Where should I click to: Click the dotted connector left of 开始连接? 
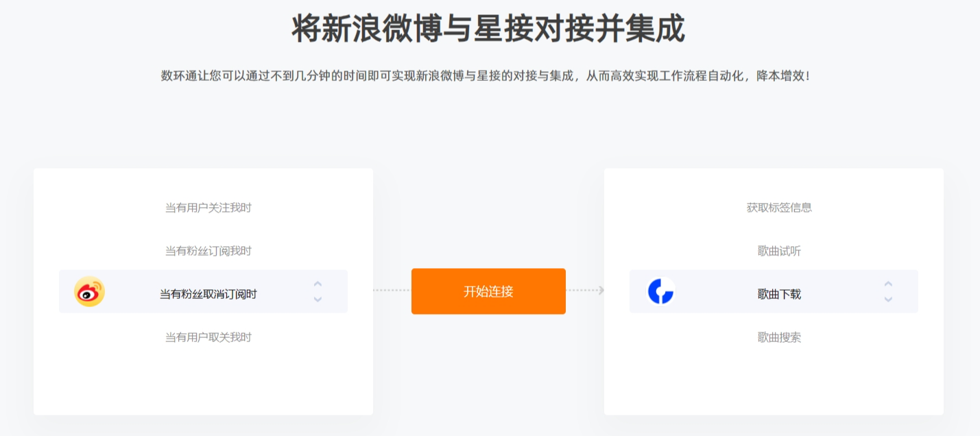tap(392, 291)
